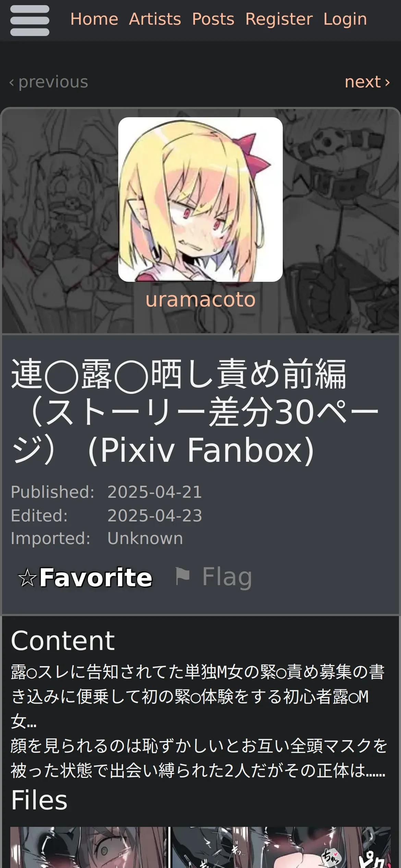Screen dimensions: 401x868
Task: Click the post title mentioning Pixiv Fanbox
Action: pyautogui.click(x=195, y=411)
